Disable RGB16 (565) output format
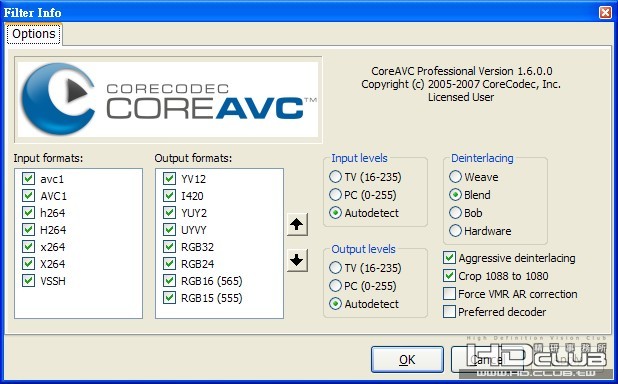Screen dimensions: 618x384 [x=169, y=281]
